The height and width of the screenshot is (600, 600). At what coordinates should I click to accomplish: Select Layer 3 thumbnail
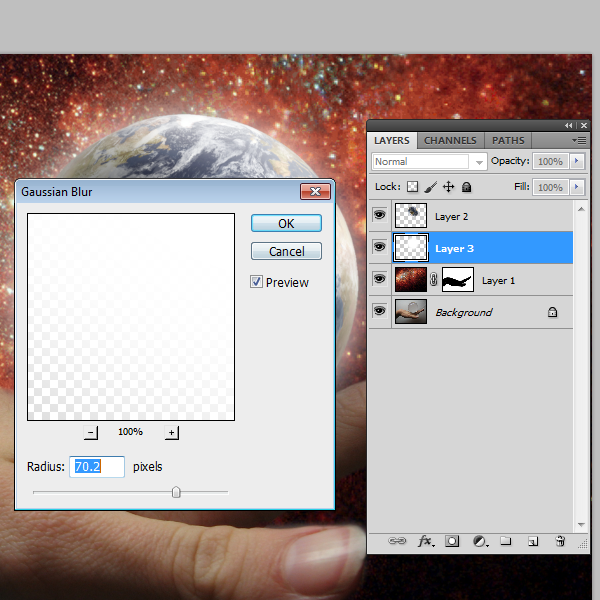(x=411, y=248)
